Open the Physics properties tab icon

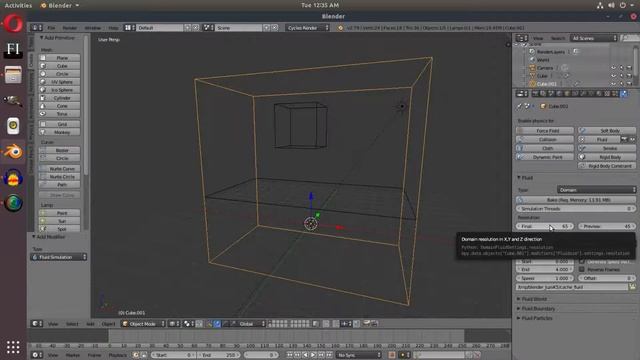tap(624, 94)
